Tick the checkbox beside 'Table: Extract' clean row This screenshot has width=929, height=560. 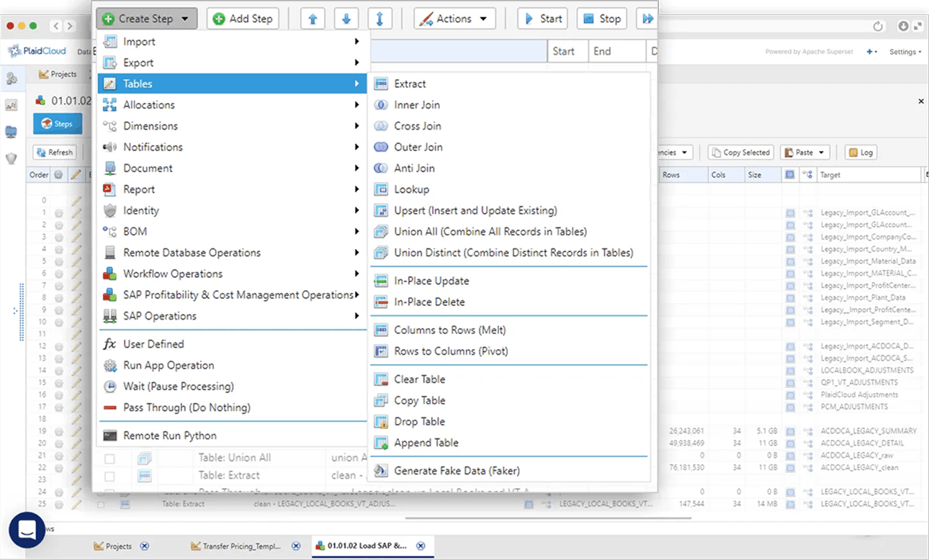pos(109,476)
